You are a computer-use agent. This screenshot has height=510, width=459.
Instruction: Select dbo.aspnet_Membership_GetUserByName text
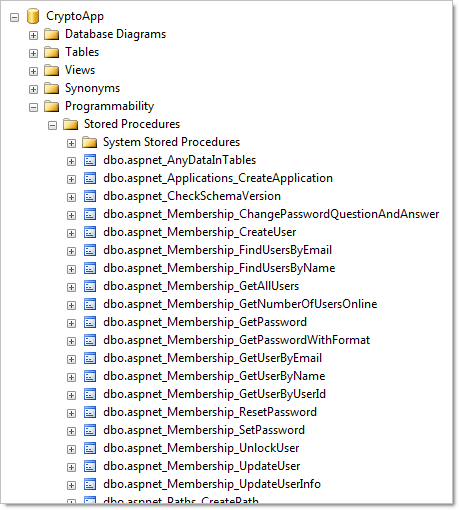click(x=214, y=376)
